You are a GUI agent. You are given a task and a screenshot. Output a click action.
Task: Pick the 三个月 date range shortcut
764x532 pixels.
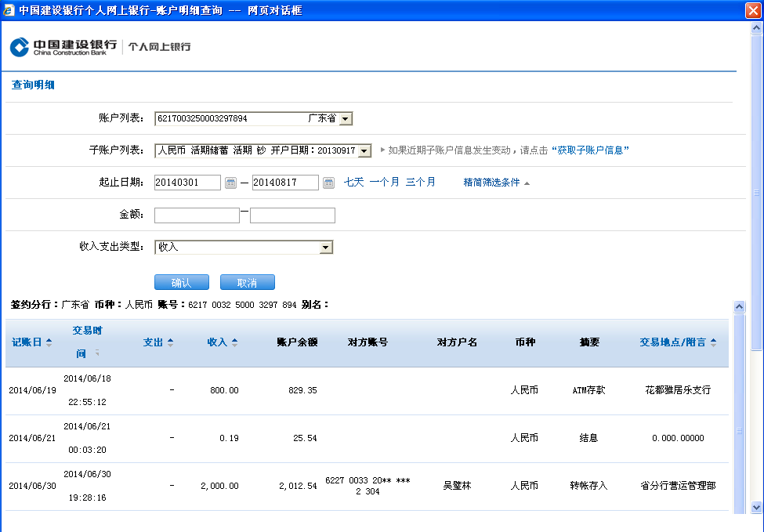[420, 182]
